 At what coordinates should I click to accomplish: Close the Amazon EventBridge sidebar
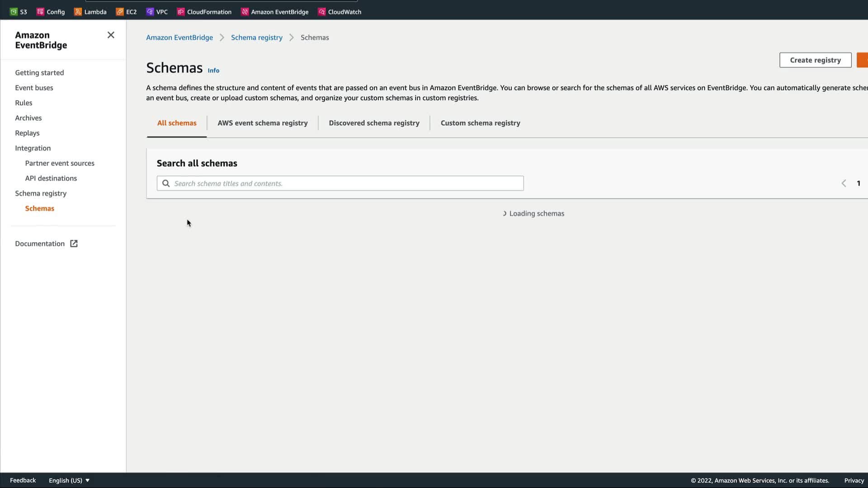(x=111, y=35)
